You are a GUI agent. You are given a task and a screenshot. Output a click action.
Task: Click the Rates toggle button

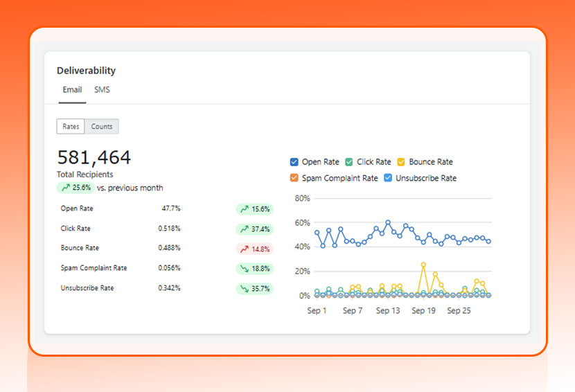[71, 126]
